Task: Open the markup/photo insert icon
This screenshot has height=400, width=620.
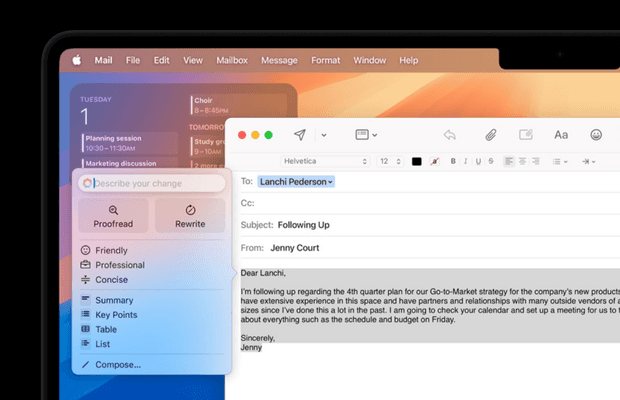Action: 526,135
